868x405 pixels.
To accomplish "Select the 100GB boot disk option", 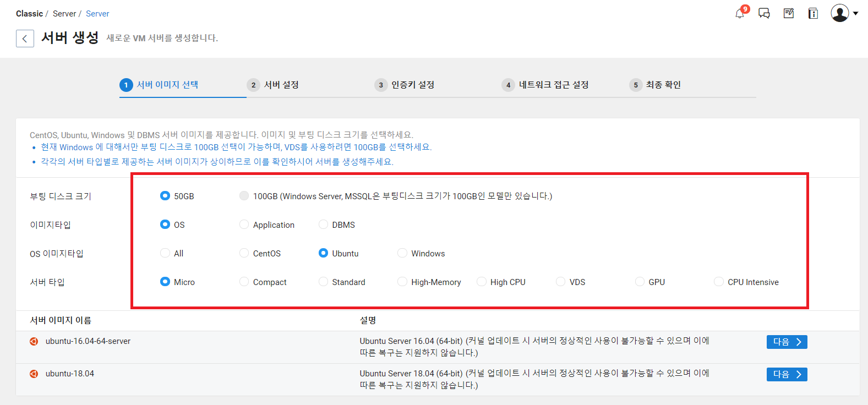I will (x=244, y=196).
